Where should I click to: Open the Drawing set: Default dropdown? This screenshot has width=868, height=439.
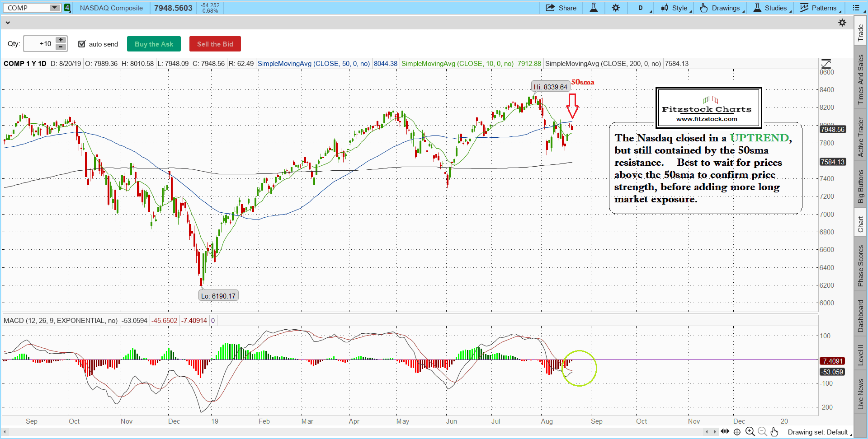pos(819,432)
